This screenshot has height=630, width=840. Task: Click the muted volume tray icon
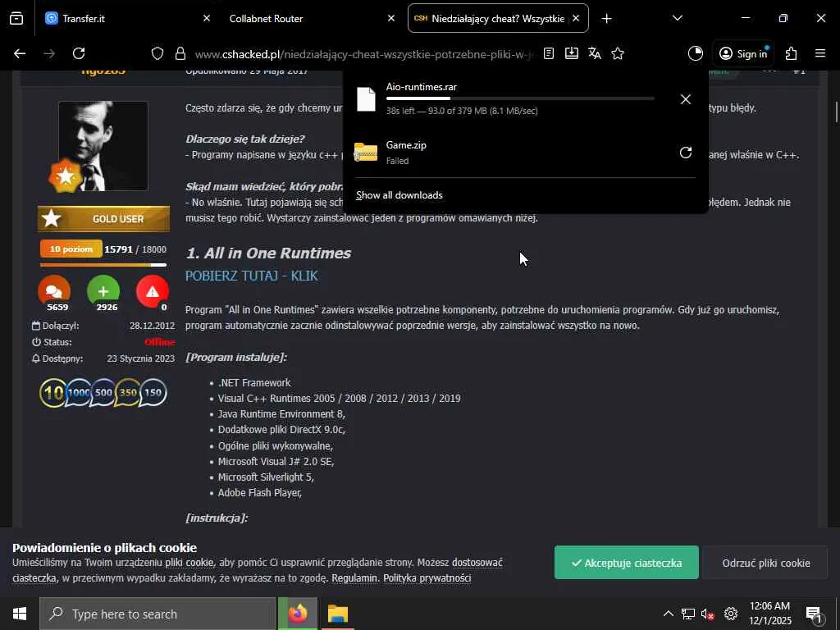click(x=708, y=614)
